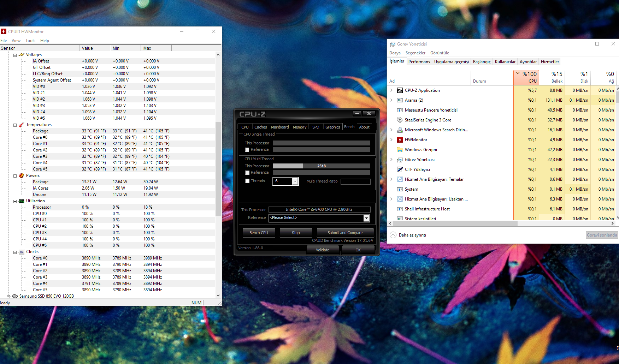
Task: Collapse the Temperatures tree node
Action: point(15,125)
